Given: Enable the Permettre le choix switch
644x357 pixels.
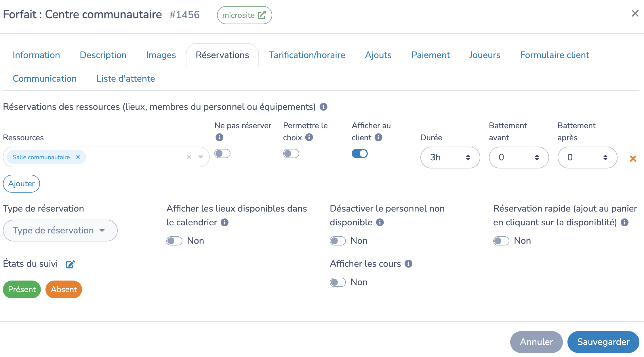Looking at the screenshot, I should [x=291, y=153].
